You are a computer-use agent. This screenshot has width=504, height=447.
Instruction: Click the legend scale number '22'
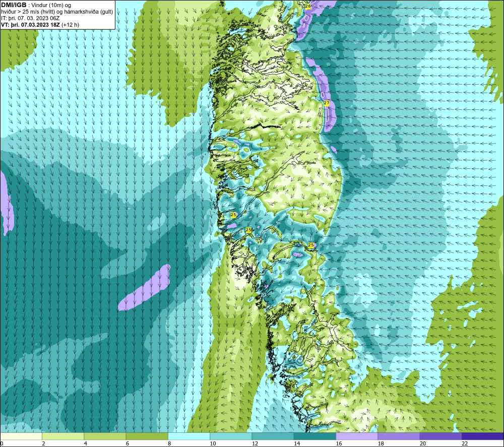(465, 443)
